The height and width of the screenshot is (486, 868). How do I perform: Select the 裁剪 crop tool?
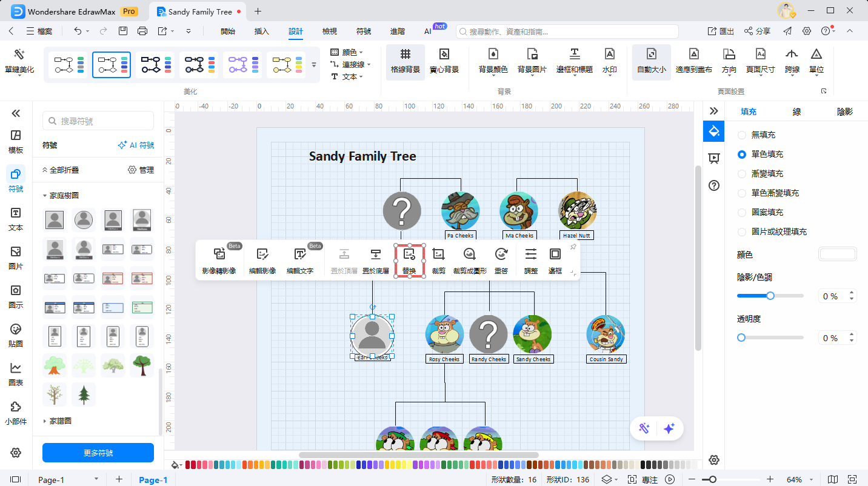click(438, 255)
